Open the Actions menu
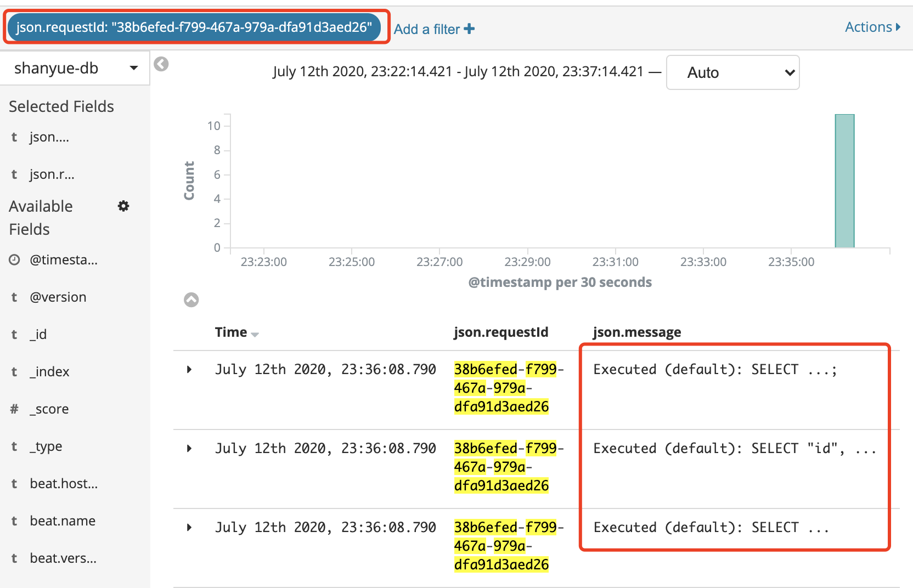 pyautogui.click(x=872, y=27)
